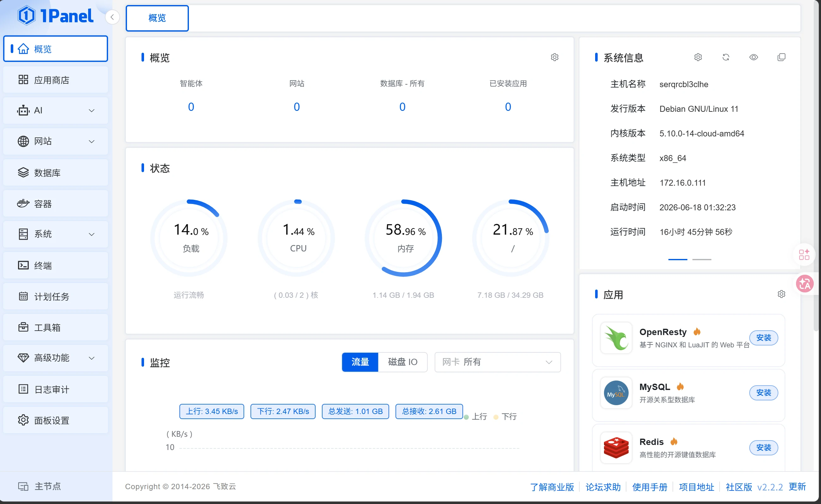Image resolution: width=821 pixels, height=504 pixels.
Task: Switch monitor to 磁盘 IO
Action: pos(403,362)
